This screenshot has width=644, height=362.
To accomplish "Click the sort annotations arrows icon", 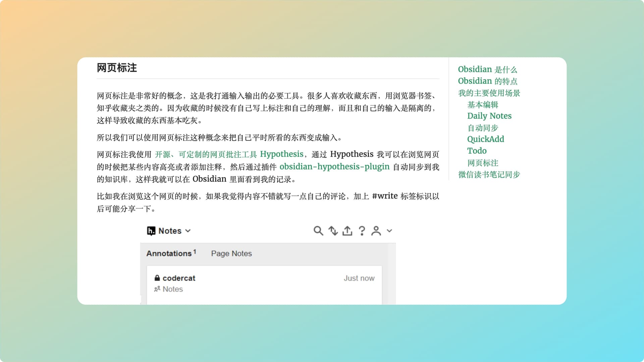I will pyautogui.click(x=333, y=231).
